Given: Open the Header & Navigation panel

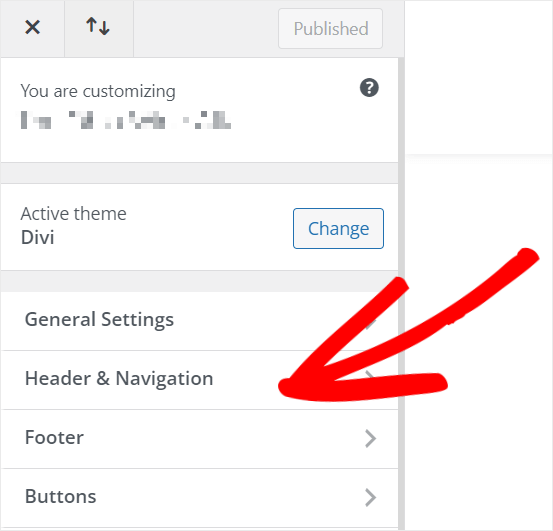Looking at the screenshot, I should (200, 380).
